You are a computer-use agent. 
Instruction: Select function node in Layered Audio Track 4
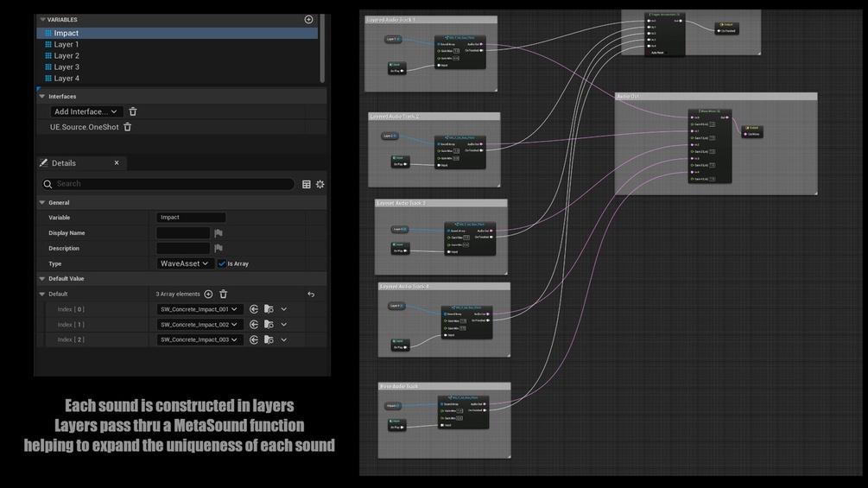click(466, 321)
